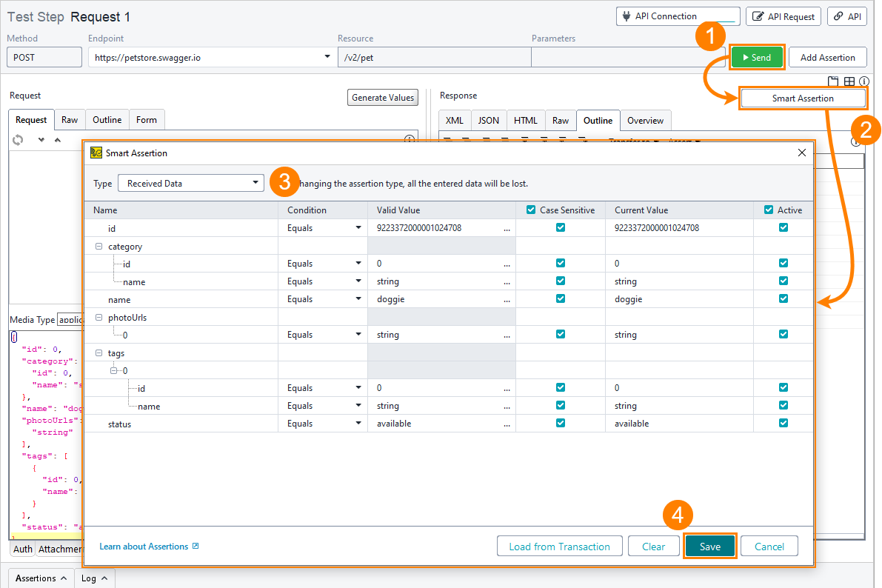Click the up arrow in Request toolbar

[x=57, y=139]
